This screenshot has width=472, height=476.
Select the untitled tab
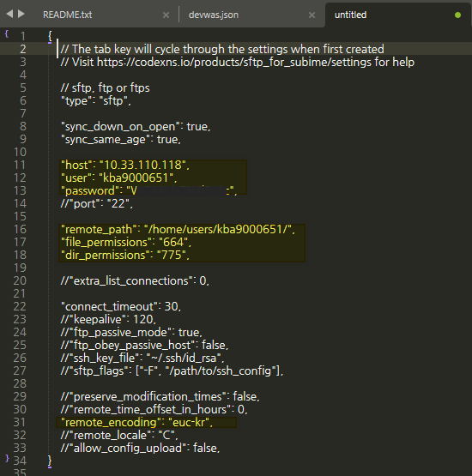coord(350,15)
